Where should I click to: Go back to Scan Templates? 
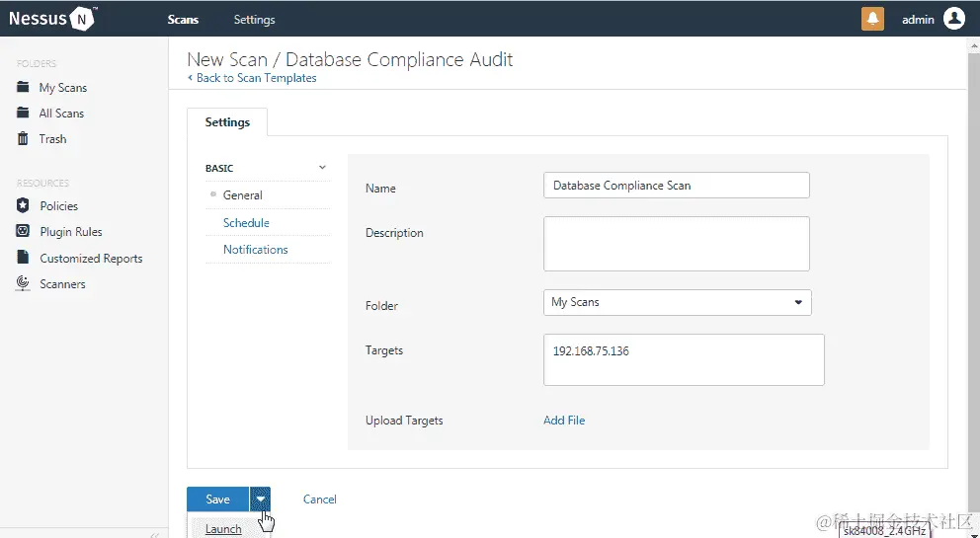252,78
